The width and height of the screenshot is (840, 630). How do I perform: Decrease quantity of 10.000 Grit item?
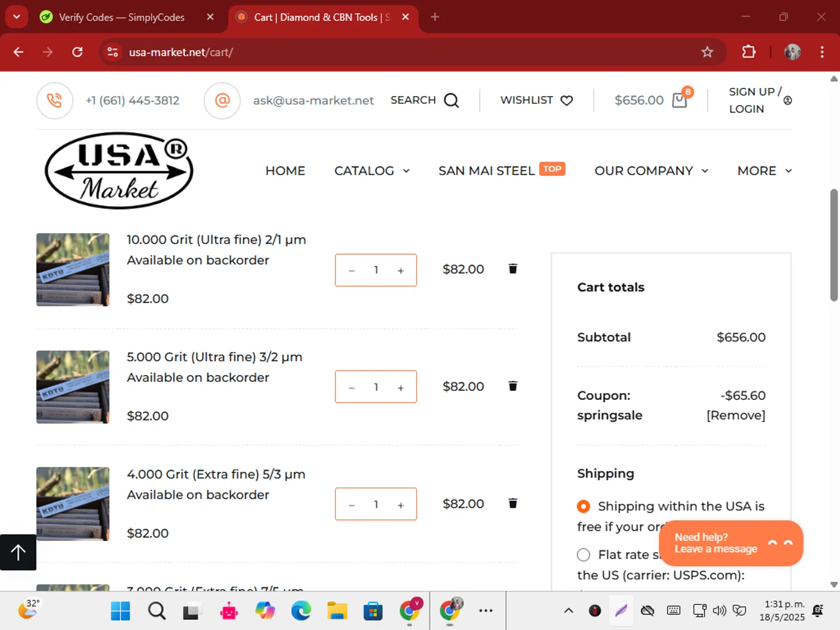[352, 270]
